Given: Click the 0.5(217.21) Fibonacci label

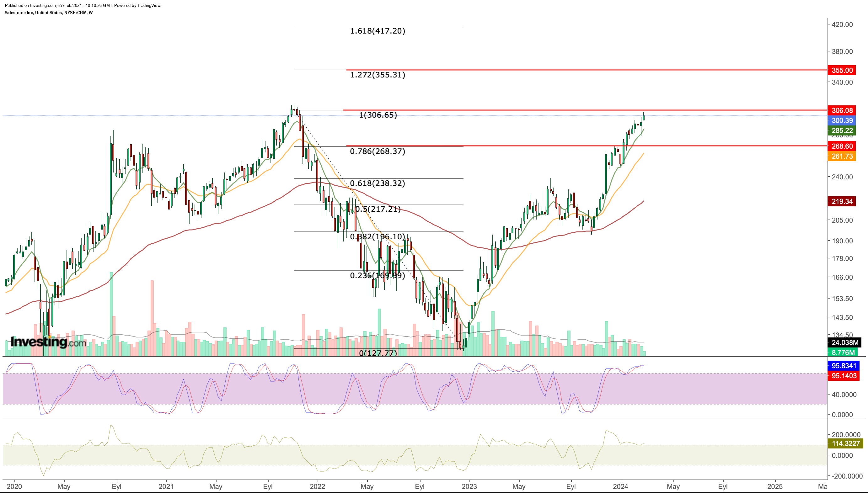Looking at the screenshot, I should (x=378, y=209).
